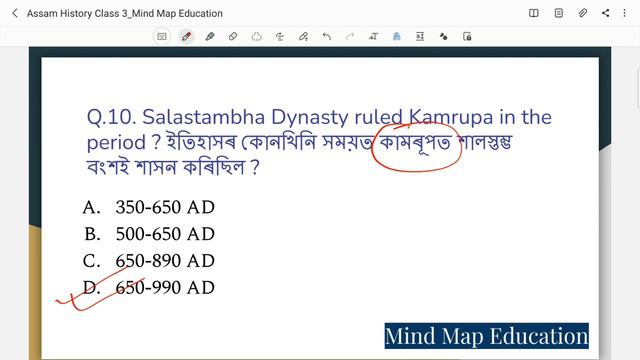
Task: Share this note
Action: (x=606, y=13)
